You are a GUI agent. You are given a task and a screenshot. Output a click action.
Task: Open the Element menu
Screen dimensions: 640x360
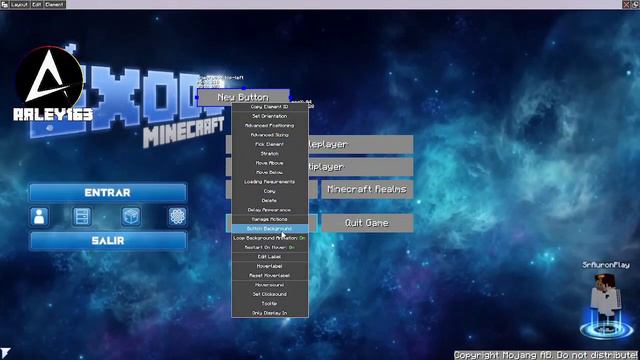click(54, 4)
